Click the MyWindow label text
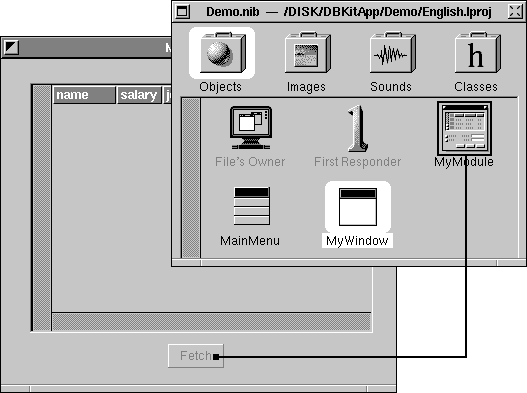The image size is (527, 393). [x=357, y=241]
